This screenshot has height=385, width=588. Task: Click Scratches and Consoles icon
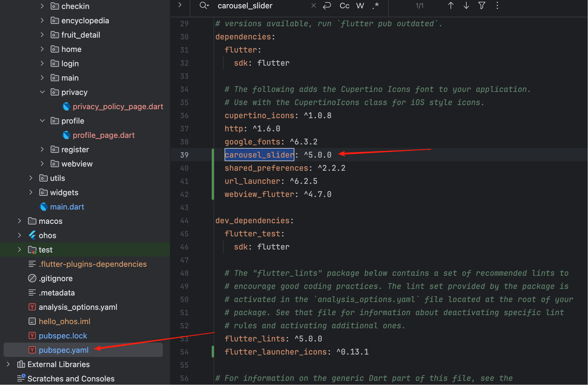click(x=21, y=378)
